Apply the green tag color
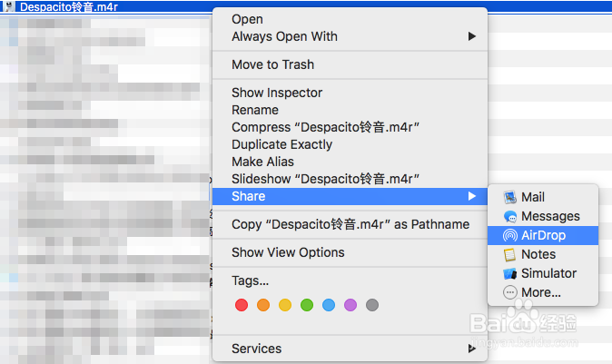This screenshot has height=364, width=612. pos(307,305)
